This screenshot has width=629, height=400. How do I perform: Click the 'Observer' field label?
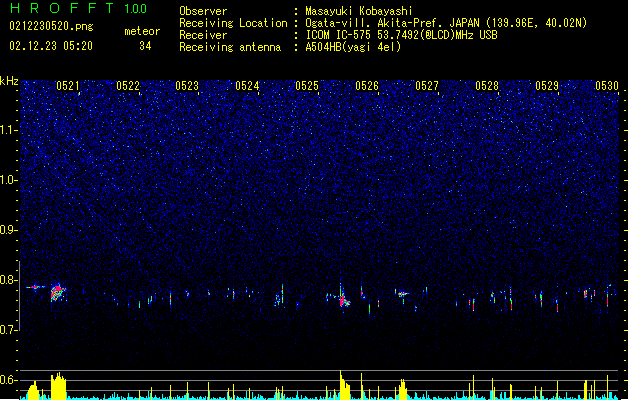click(203, 11)
